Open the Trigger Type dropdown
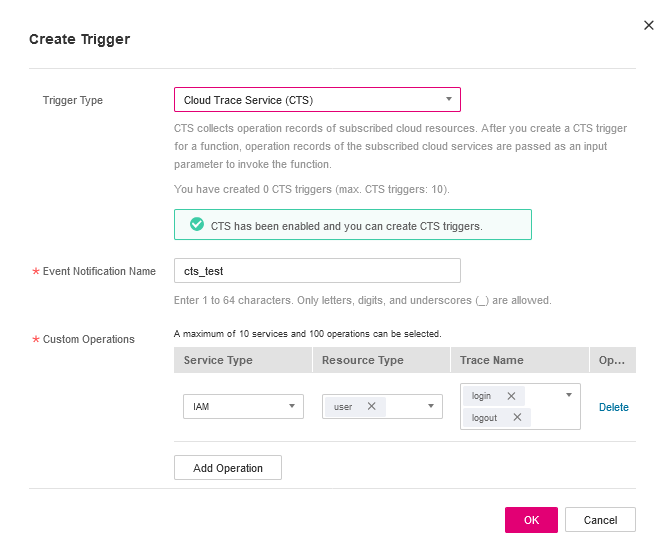The width and height of the screenshot is (671, 560). 317,100
